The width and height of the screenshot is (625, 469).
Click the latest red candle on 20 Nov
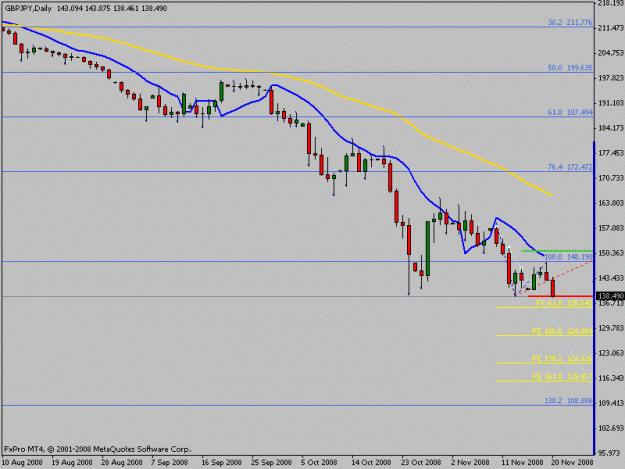[553, 288]
